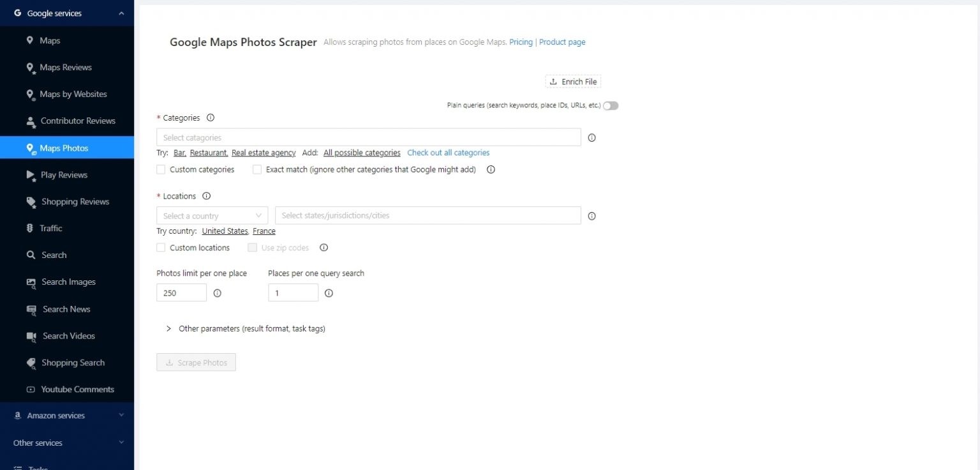Check the Custom categories checkbox
980x470 pixels.
161,170
